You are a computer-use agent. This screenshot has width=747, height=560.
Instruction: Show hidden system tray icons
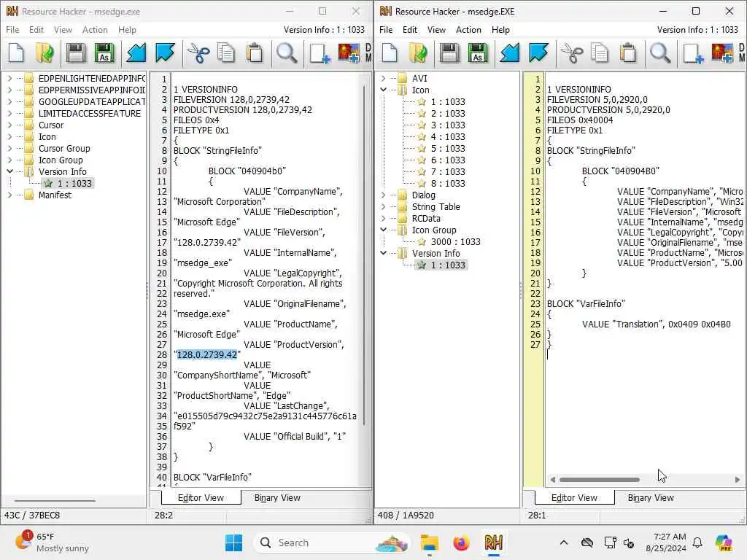(564, 542)
